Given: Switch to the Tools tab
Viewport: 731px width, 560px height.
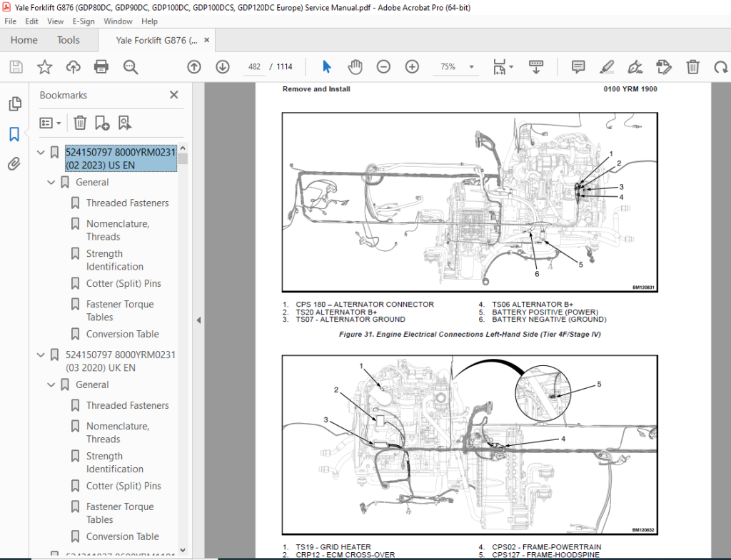Looking at the screenshot, I should pyautogui.click(x=68, y=40).
